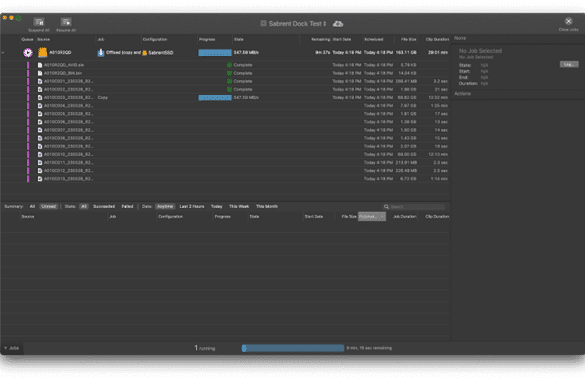
Task: Select Date filter Anytime
Action: click(x=165, y=206)
